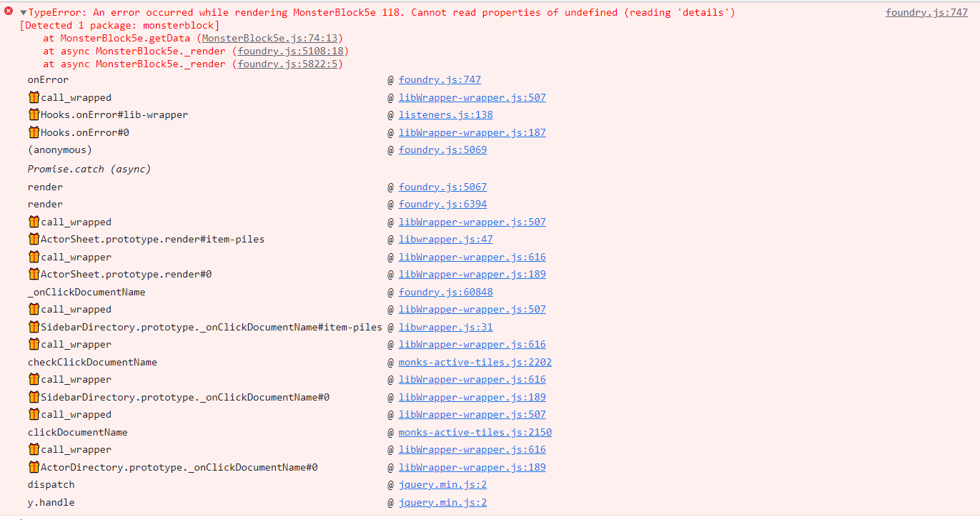This screenshot has width=980, height=520.
Task: Click the gift icon next to Hooks.onError#lib-wrapper
Action: pos(34,114)
